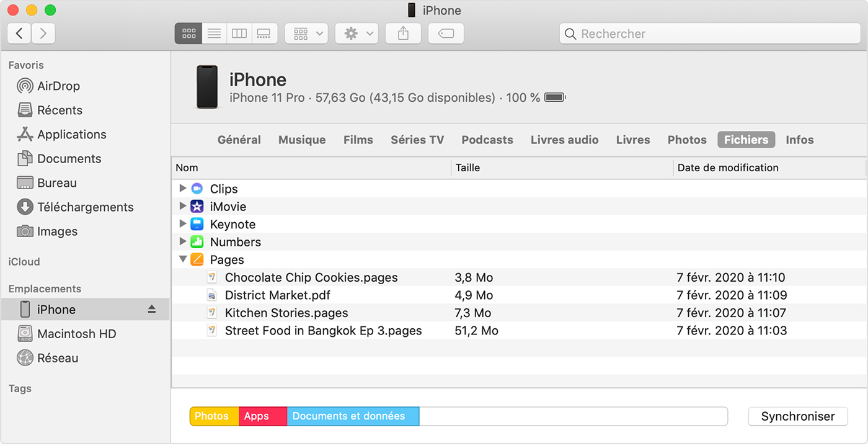Sort by the Taille column header
The image size is (868, 448).
click(x=562, y=168)
